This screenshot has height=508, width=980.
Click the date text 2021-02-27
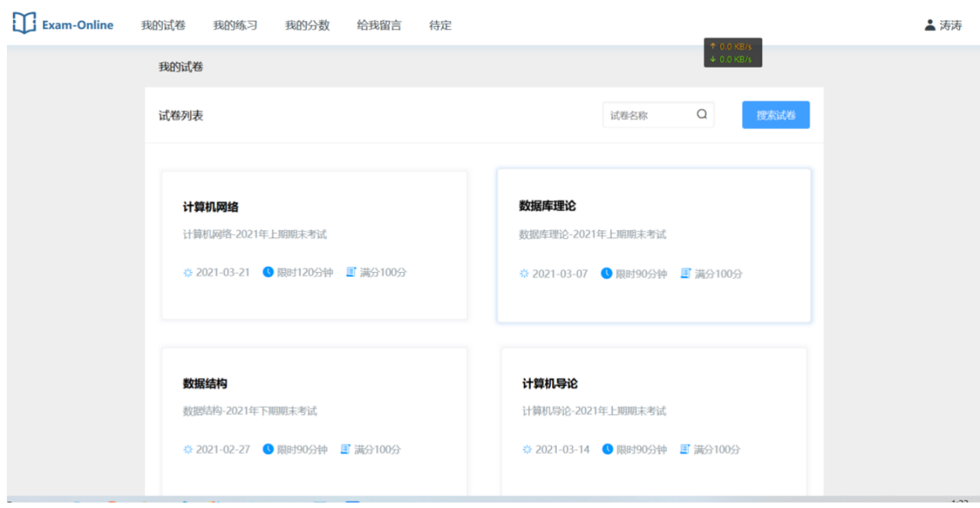coord(223,449)
